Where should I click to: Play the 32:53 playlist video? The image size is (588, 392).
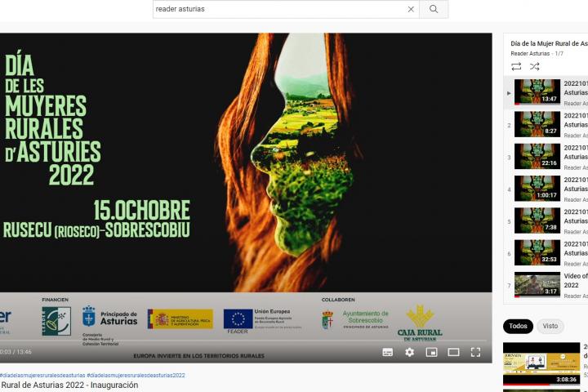(537, 252)
